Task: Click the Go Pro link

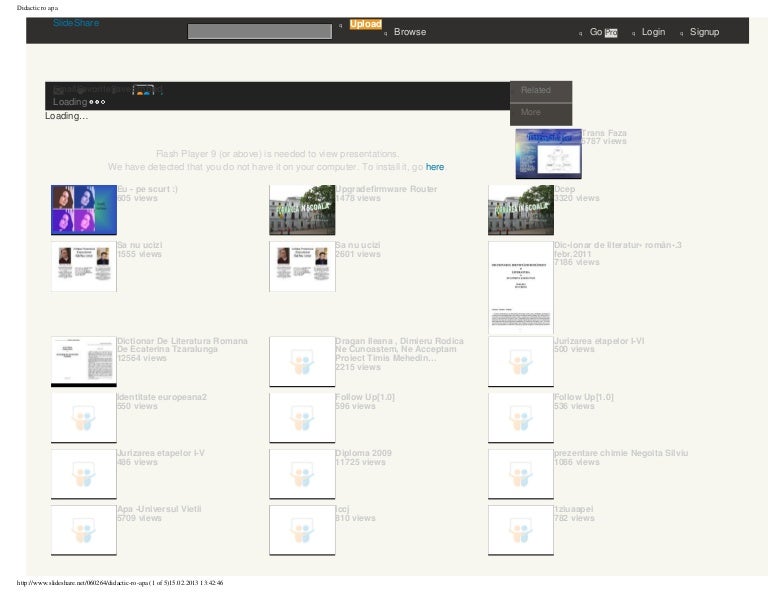Action: click(603, 32)
